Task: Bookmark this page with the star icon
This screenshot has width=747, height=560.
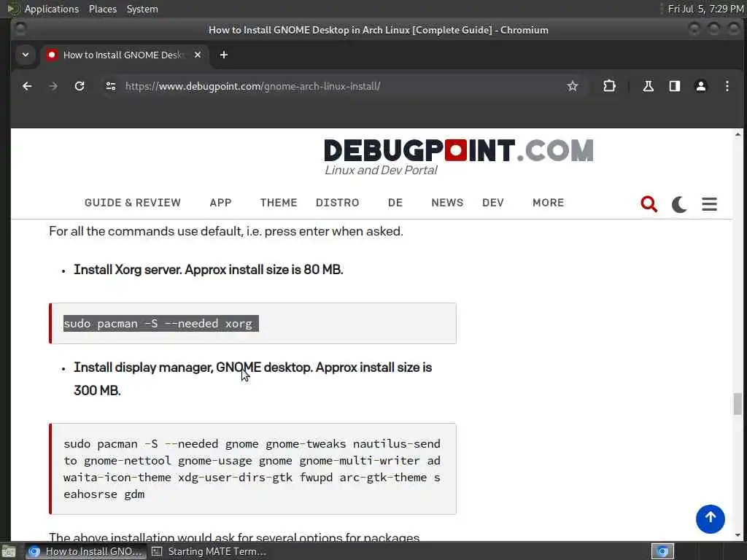Action: [x=572, y=86]
